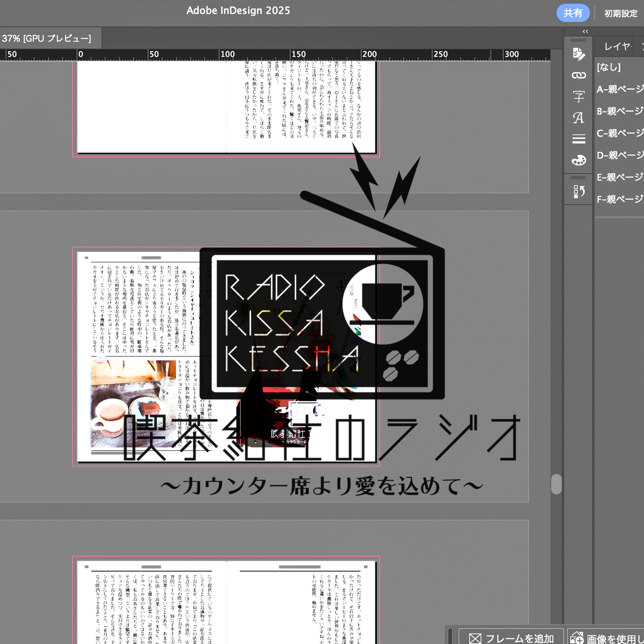Open the 初期設定 workspace switcher
The height and width of the screenshot is (644, 644).
[621, 13]
